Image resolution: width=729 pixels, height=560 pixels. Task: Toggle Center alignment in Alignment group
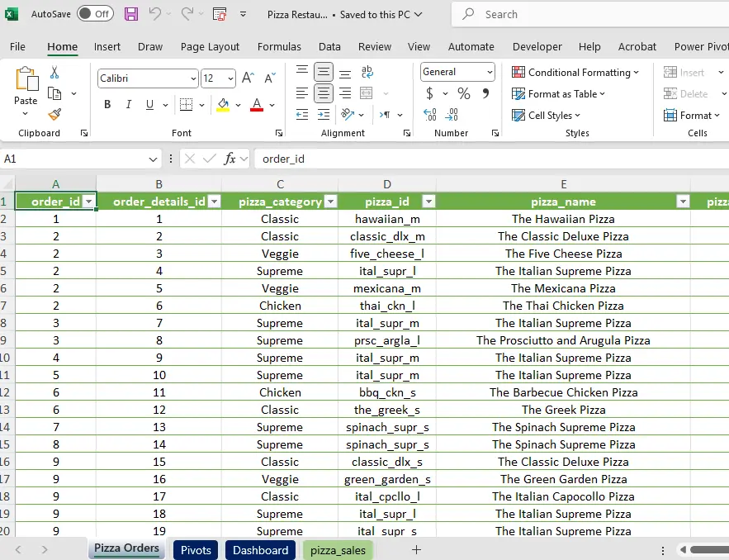[x=322, y=93]
